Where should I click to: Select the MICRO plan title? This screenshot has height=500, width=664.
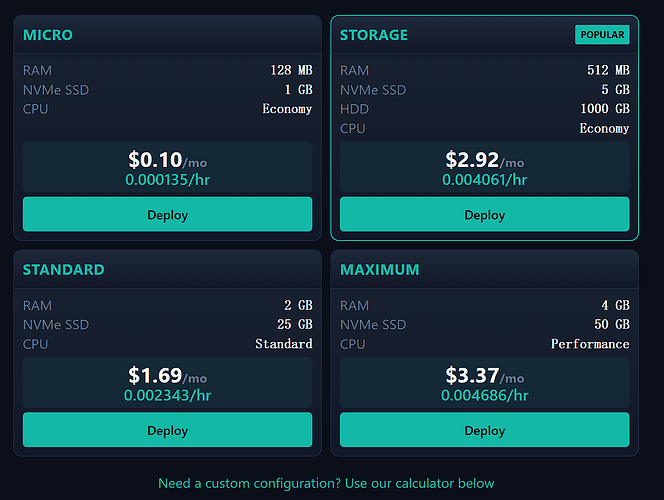pyautogui.click(x=48, y=35)
